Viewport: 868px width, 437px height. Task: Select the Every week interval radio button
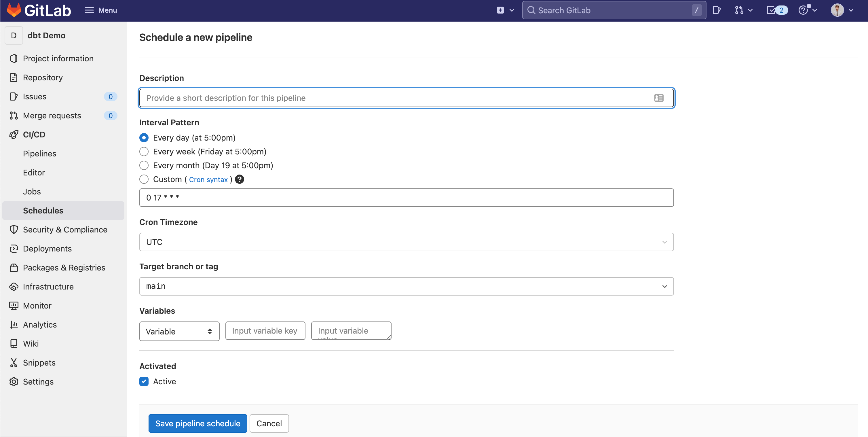[144, 152]
